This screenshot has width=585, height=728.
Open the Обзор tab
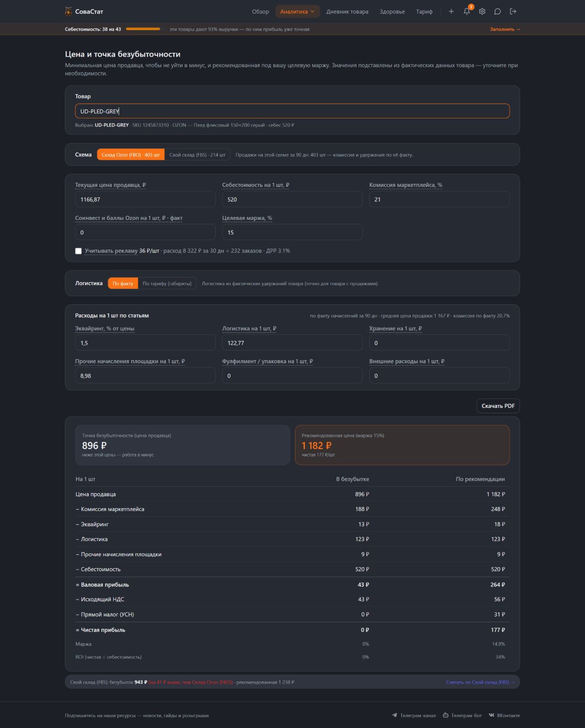coord(261,11)
